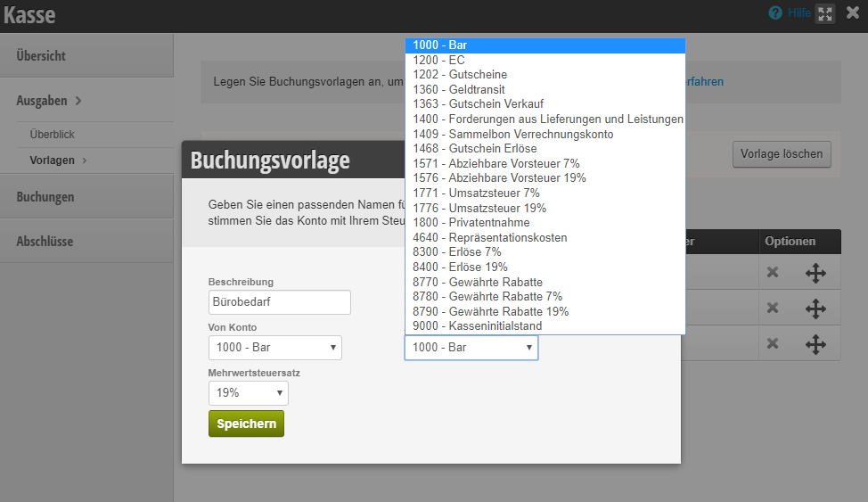
Task: Click the move arrows in third row
Action: (815, 344)
